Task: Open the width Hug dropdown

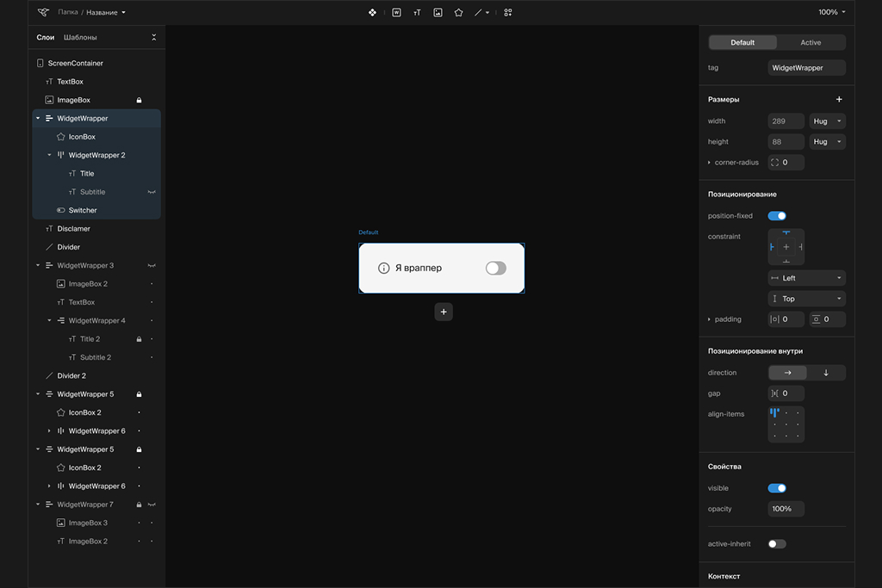Action: point(827,121)
